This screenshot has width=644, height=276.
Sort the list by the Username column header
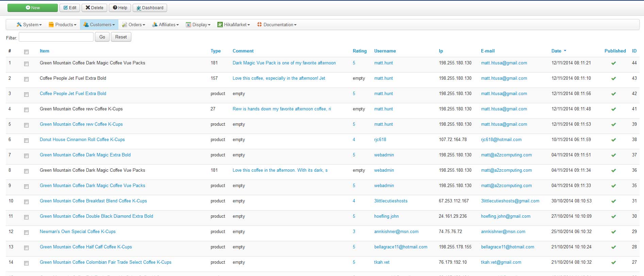[385, 51]
